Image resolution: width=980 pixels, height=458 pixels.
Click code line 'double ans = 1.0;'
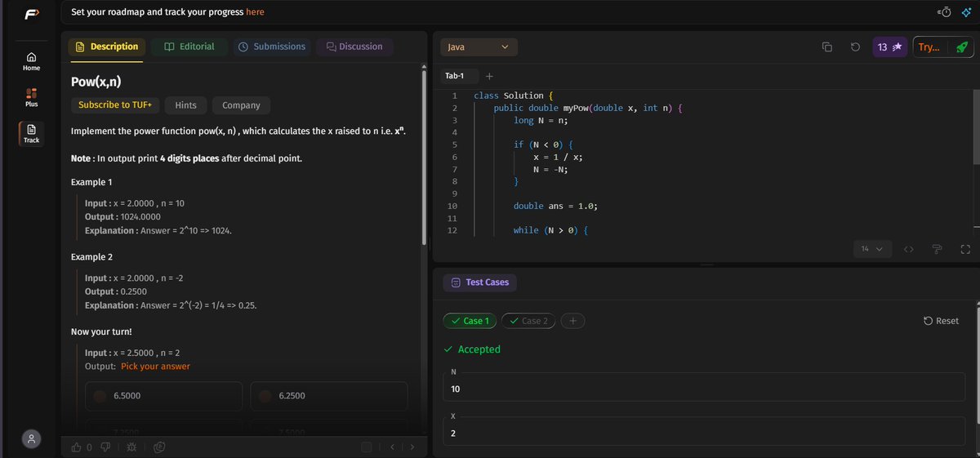coord(555,207)
